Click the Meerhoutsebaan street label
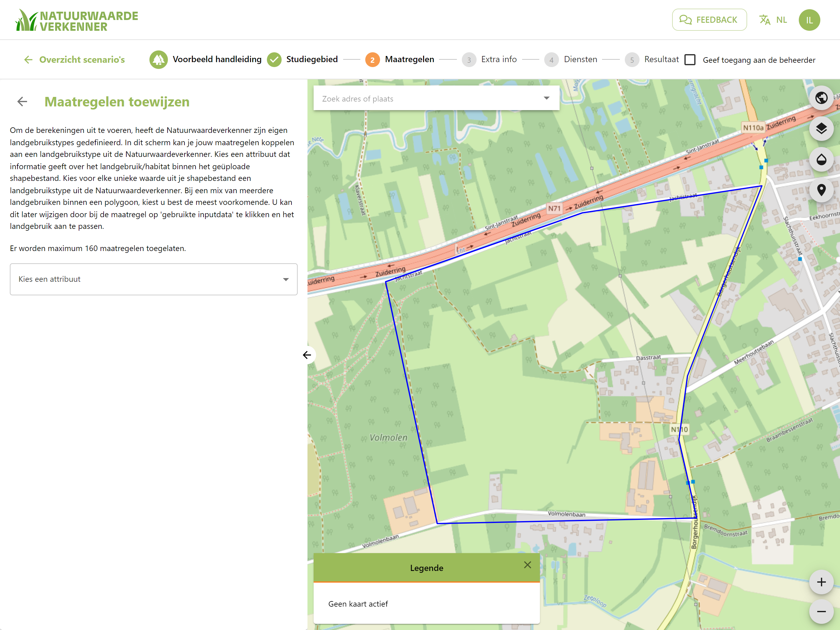This screenshot has height=630, width=840. click(753, 352)
